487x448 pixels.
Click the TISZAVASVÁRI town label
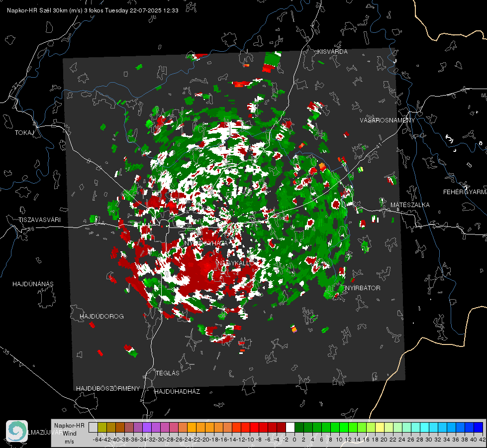[39, 220]
